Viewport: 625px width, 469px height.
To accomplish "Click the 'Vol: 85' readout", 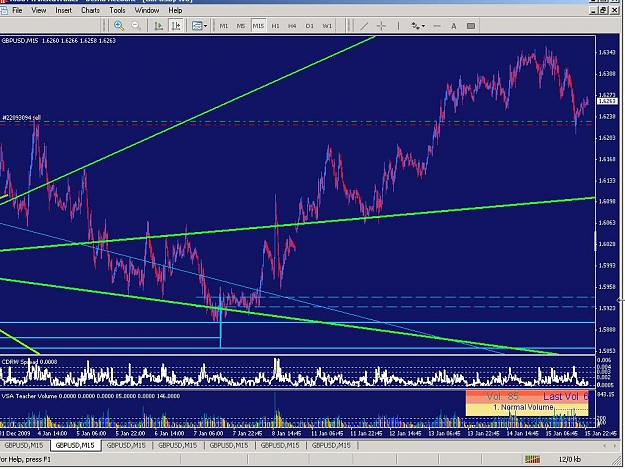I will coord(502,396).
